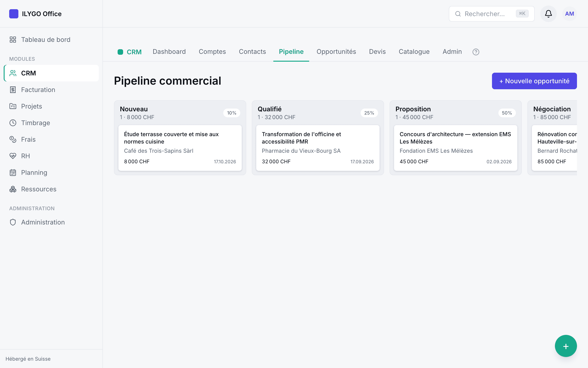Open Étude terrasse couverte opportunity card
588x368 pixels.
180,148
